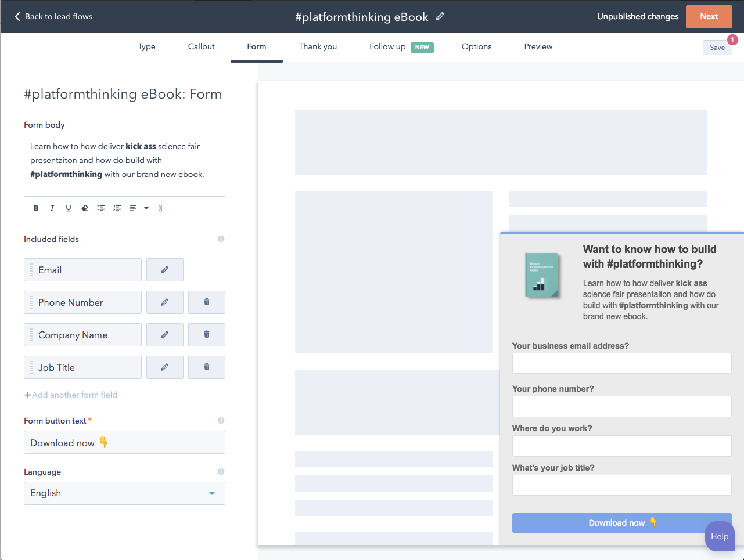Rename lead flow using title pencil icon
The height and width of the screenshot is (560, 744).
[x=440, y=16]
